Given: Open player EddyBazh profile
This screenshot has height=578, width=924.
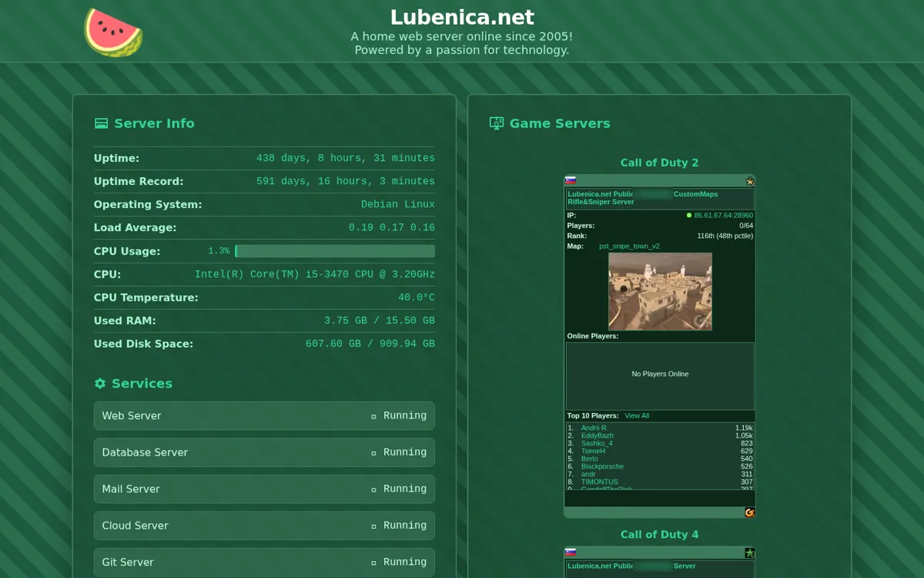Looking at the screenshot, I should [598, 435].
